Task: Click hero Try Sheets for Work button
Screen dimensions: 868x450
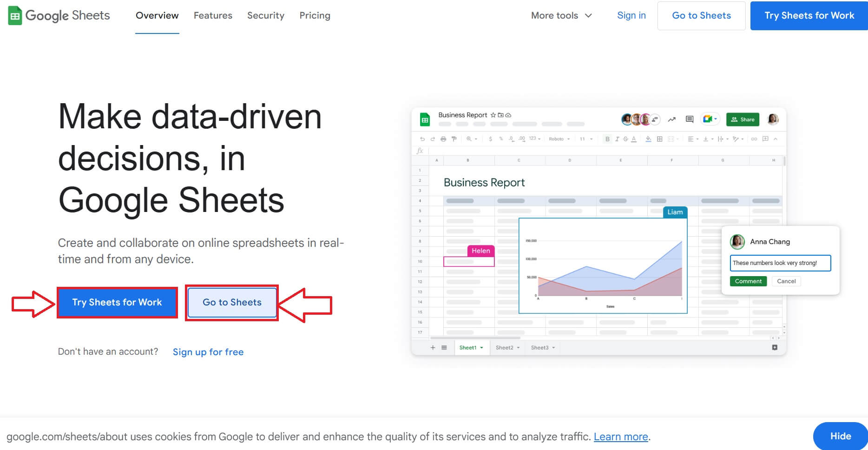Action: (117, 302)
